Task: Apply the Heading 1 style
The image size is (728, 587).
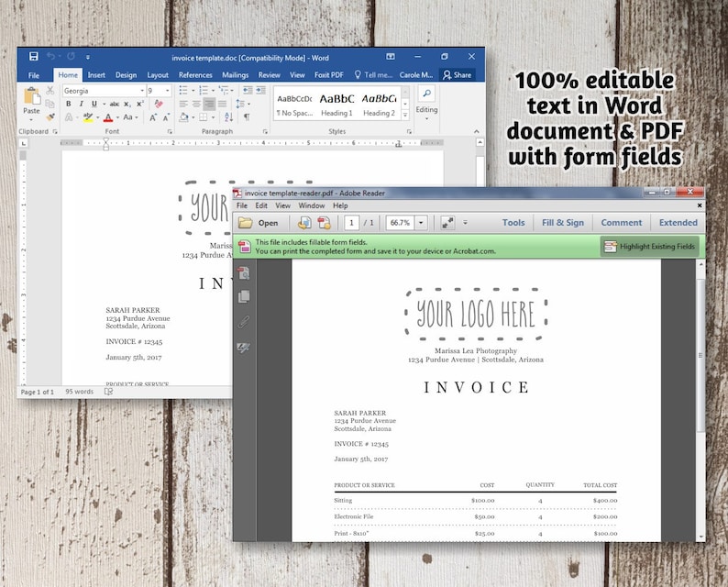Action: (336, 105)
